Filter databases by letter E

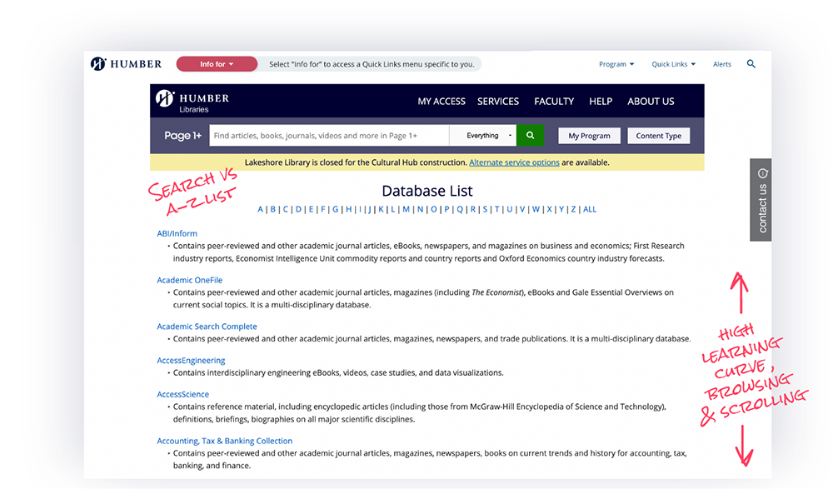pyautogui.click(x=311, y=209)
